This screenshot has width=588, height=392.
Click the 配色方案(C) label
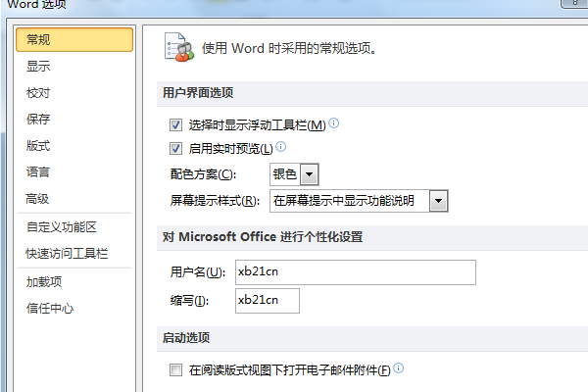click(203, 174)
